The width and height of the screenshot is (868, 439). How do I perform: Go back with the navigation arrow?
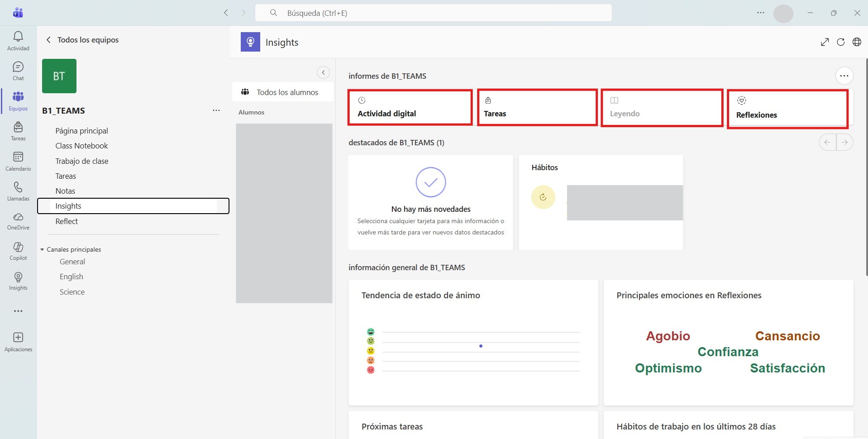tap(226, 13)
